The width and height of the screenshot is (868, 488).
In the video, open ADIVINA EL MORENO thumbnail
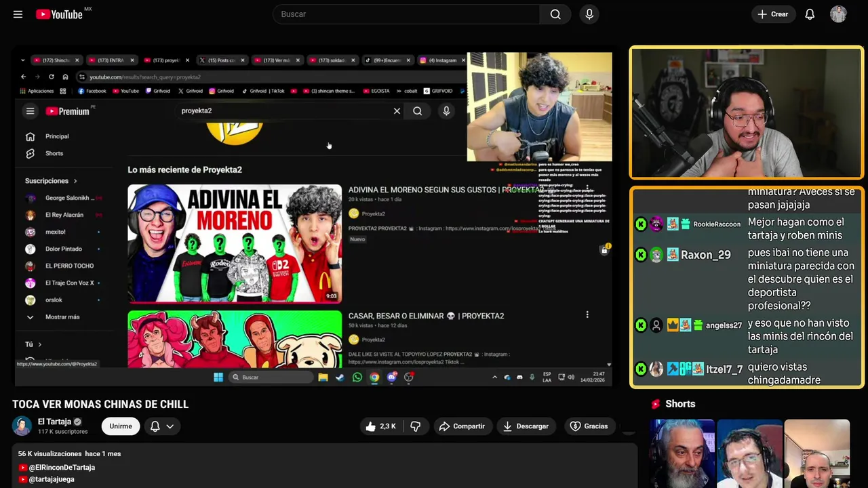[235, 243]
